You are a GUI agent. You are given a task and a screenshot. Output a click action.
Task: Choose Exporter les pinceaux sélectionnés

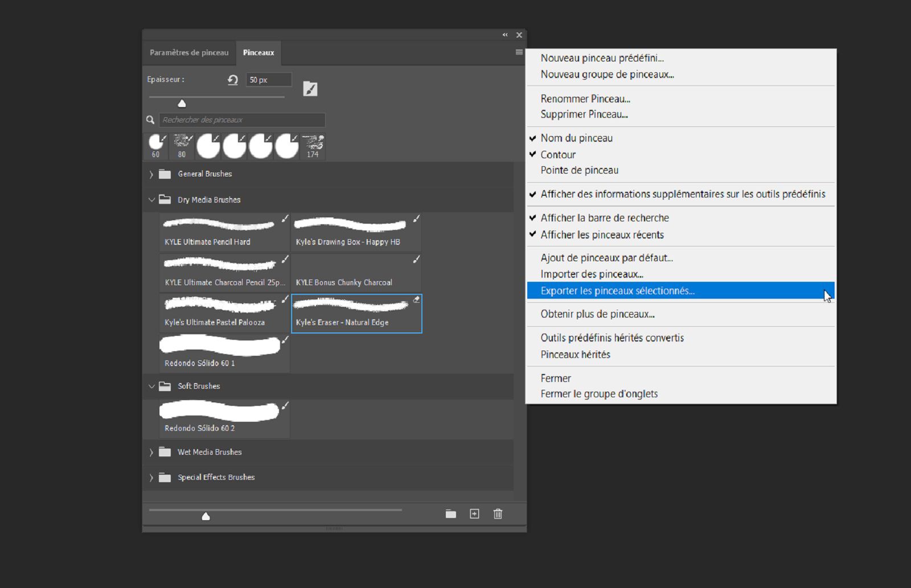(x=617, y=291)
